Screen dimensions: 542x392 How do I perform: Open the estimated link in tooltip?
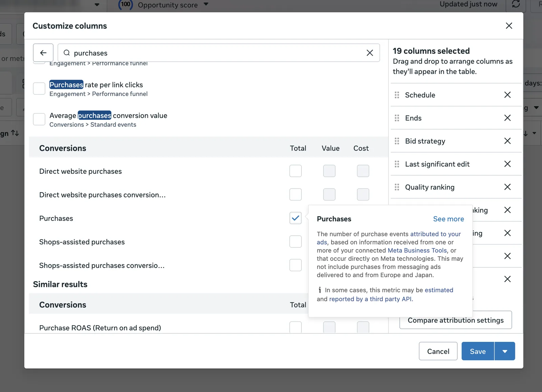pyautogui.click(x=439, y=290)
